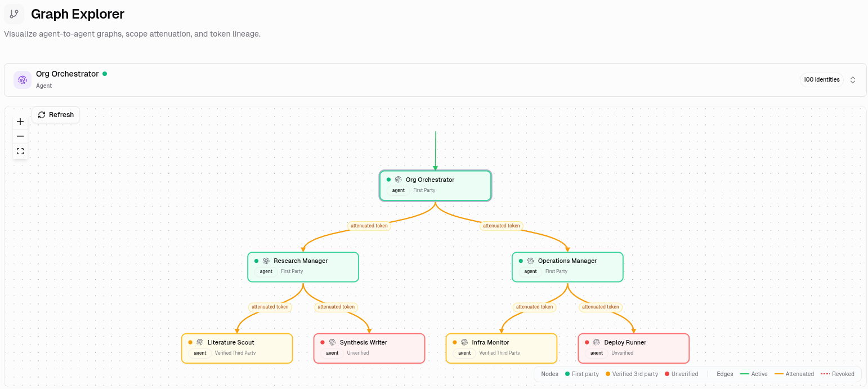Click the Graph Explorer branch icon
This screenshot has width=868, height=389.
point(14,14)
